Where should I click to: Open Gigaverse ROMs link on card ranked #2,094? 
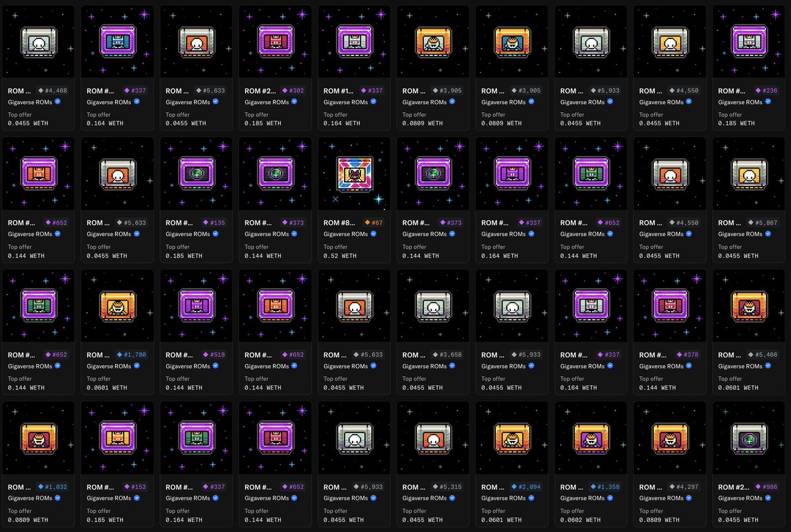pos(504,498)
